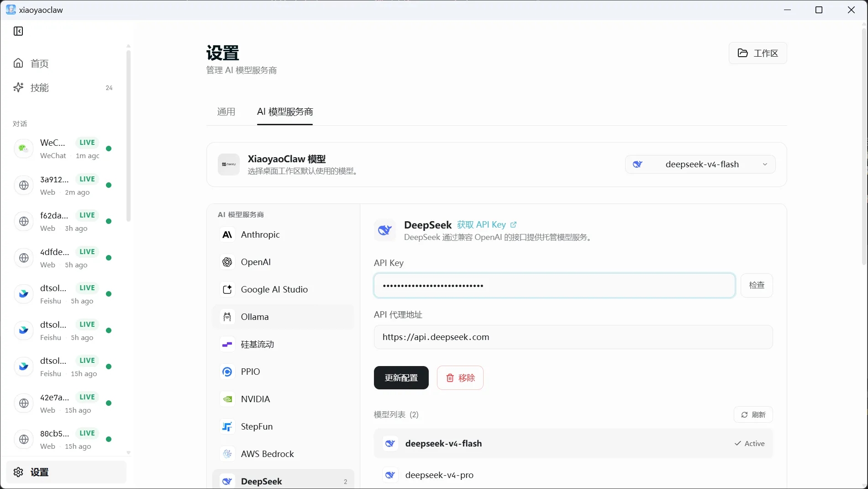Switch to the AI 模型服务商 tab
Image resolution: width=868 pixels, height=489 pixels.
coord(285,112)
